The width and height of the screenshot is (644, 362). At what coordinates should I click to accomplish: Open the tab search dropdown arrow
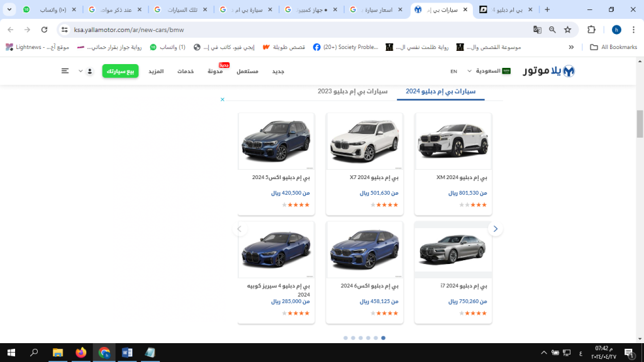(9, 9)
